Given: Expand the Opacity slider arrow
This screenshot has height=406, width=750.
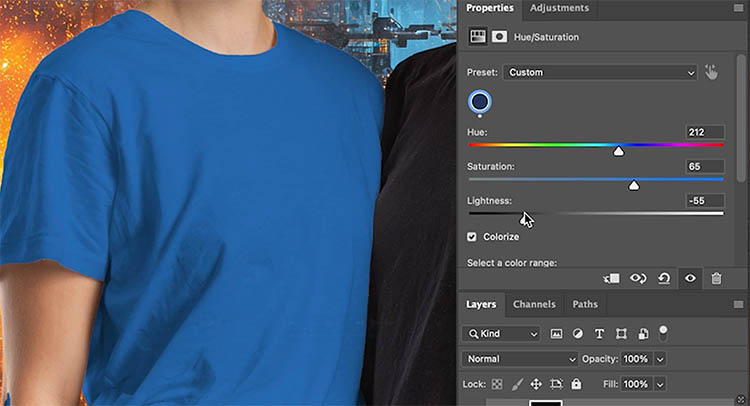Looking at the screenshot, I should [x=660, y=359].
